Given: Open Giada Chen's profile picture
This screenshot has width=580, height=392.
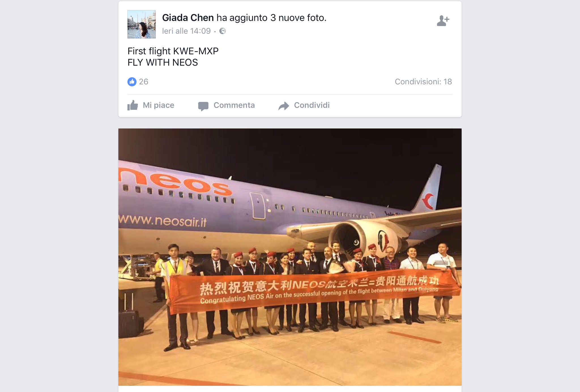Looking at the screenshot, I should pos(142,24).
